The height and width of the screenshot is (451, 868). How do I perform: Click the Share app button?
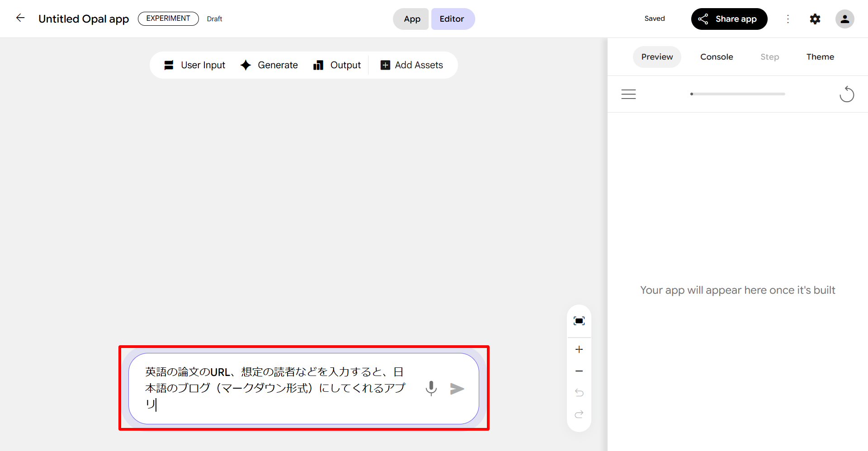click(x=729, y=19)
